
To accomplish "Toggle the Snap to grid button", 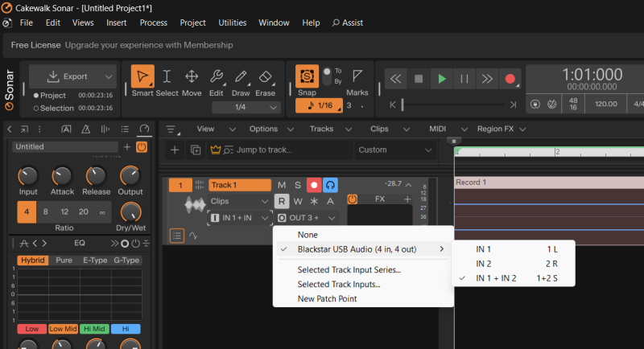I will coord(307,76).
